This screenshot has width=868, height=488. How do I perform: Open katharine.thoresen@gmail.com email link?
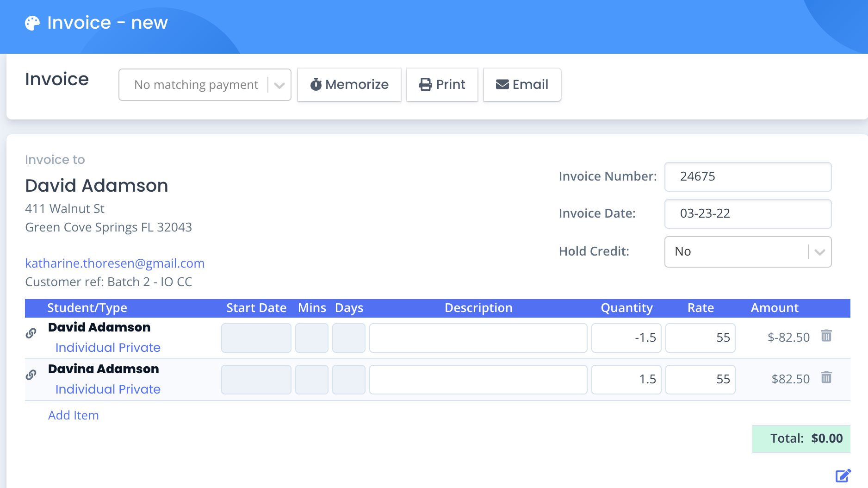[115, 263]
